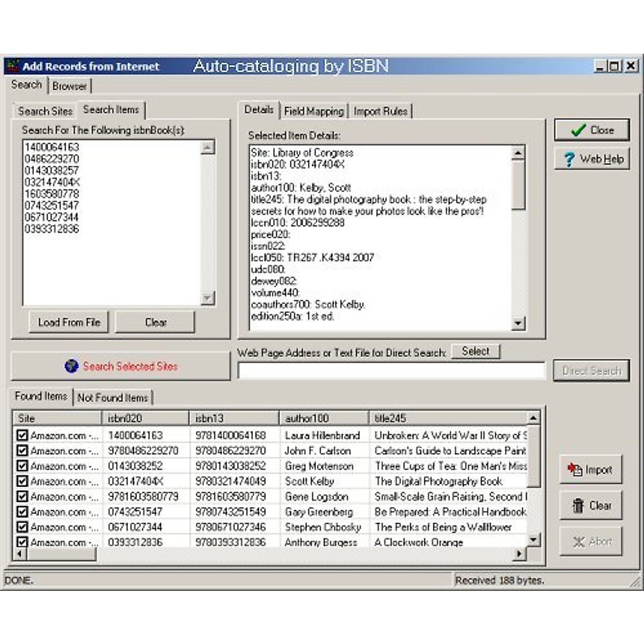Toggle checkbox for Scott Kelby row
The width and height of the screenshot is (644, 644).
click(22, 481)
